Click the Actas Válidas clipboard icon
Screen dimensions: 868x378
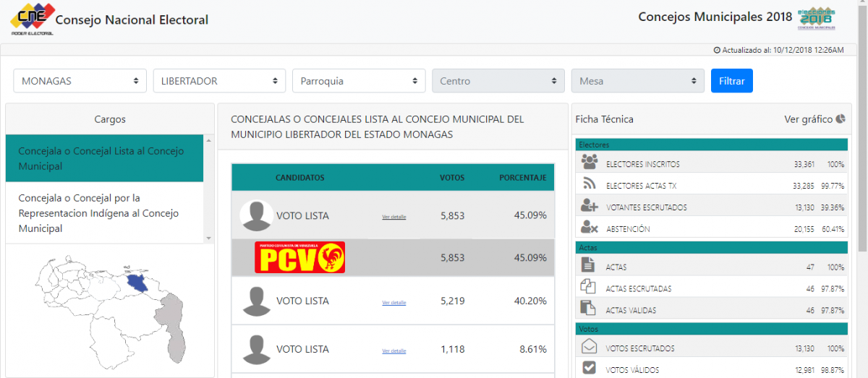tap(589, 309)
